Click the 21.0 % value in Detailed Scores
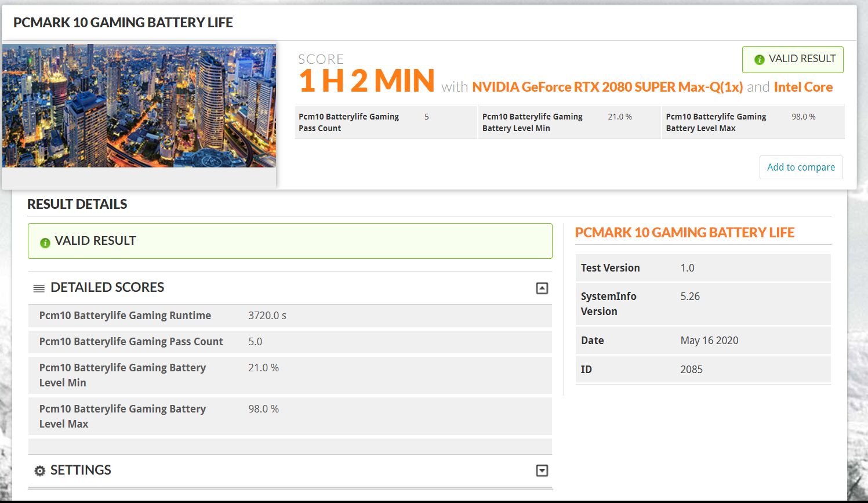This screenshot has width=868, height=503. point(264,368)
